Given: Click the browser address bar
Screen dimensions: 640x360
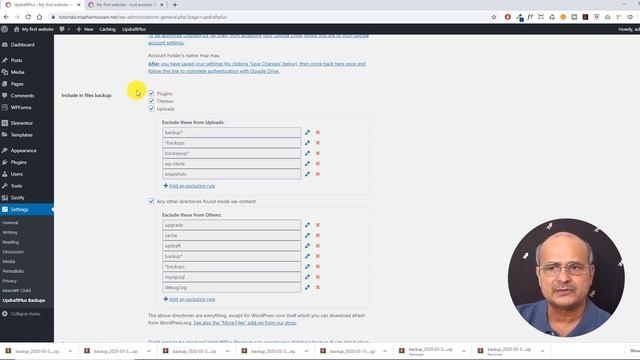Looking at the screenshot, I should (x=269, y=17).
